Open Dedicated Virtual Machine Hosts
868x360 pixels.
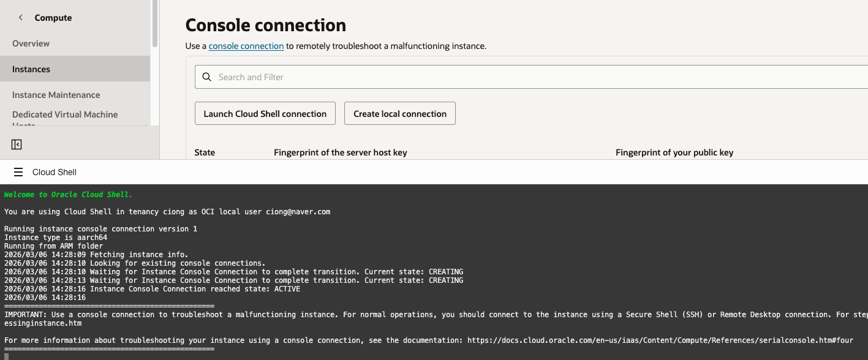(x=65, y=115)
